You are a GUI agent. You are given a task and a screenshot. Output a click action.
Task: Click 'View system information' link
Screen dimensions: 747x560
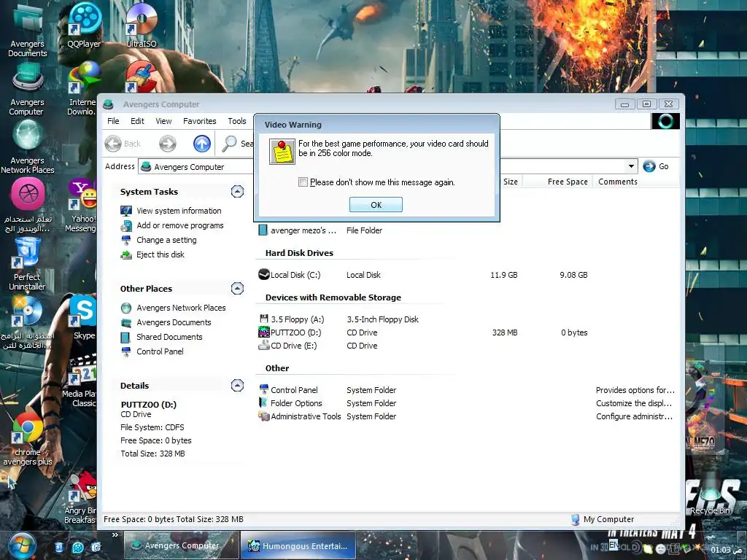coord(179,211)
